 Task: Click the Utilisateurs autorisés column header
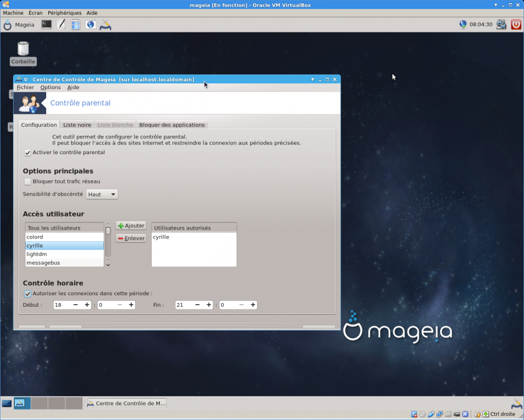tap(194, 228)
